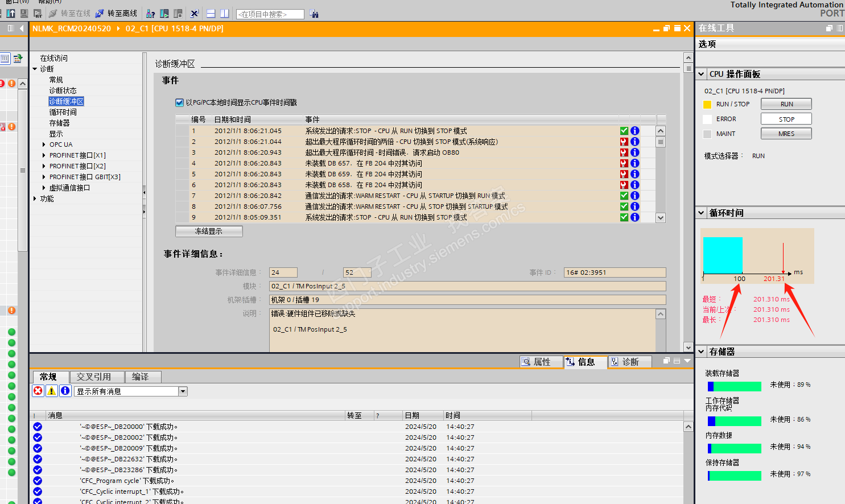Viewport: 845px width, 504px height.
Task: Focus the project search field
Action: pos(270,14)
